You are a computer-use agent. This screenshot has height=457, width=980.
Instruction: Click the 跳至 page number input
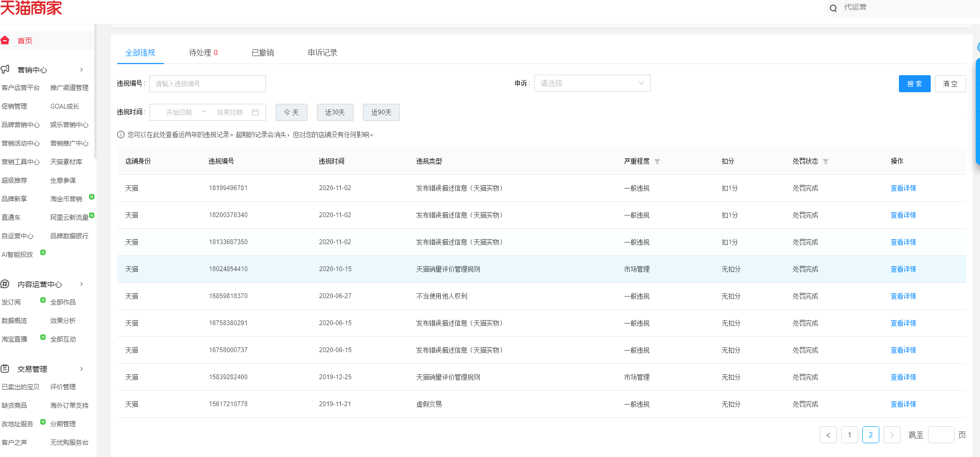click(x=941, y=435)
